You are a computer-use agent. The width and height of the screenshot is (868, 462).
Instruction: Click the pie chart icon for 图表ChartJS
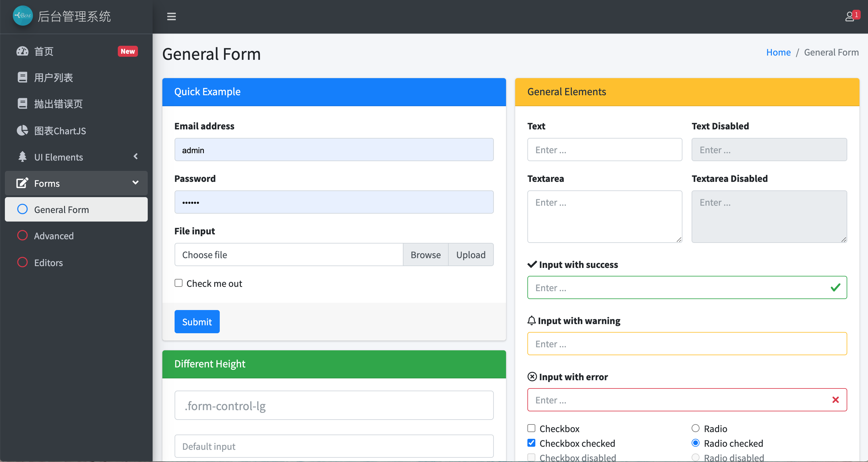click(x=22, y=130)
